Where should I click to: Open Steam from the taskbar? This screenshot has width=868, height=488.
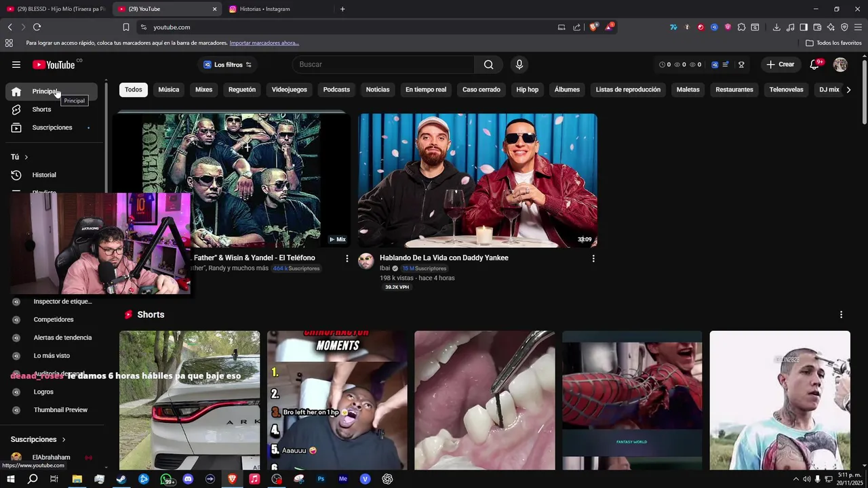click(x=121, y=479)
